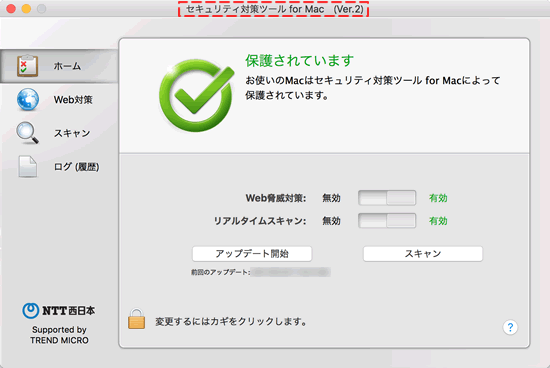Switch to the ホーム tab label

coord(67,66)
